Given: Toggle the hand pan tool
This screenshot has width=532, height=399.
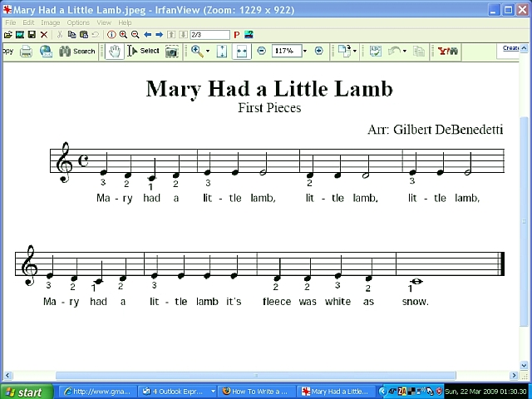Looking at the screenshot, I should pos(114,52).
